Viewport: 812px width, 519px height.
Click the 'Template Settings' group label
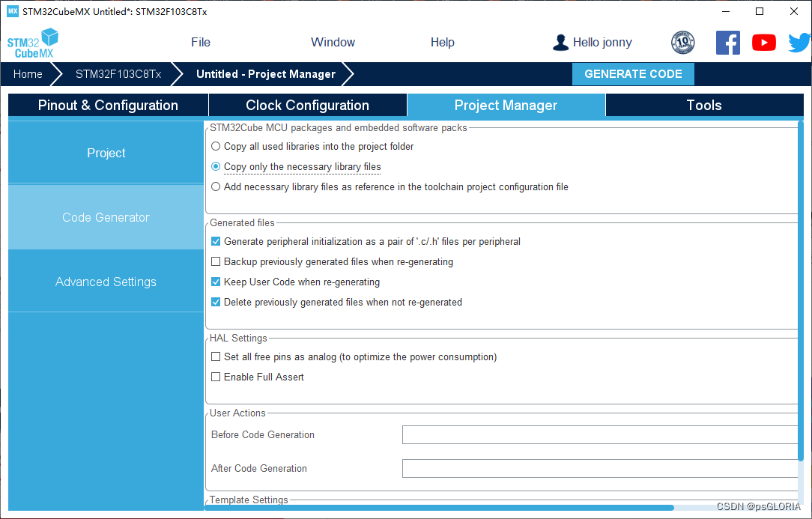coord(249,500)
